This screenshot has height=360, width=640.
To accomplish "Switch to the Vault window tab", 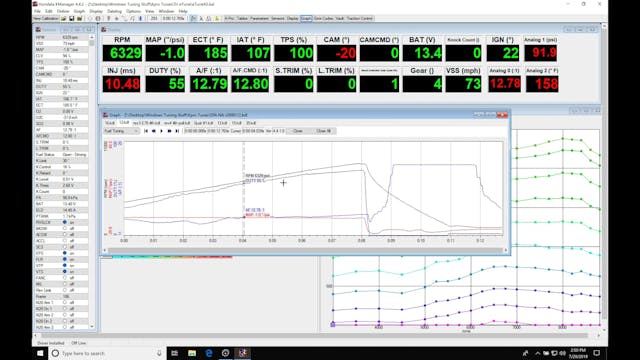I will coord(340,18).
